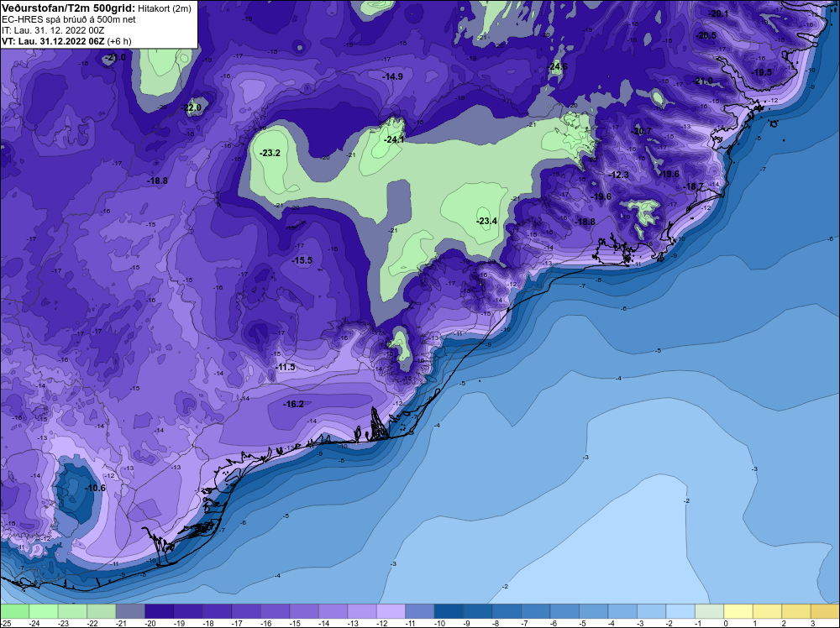840x628 pixels.
Task: Click the -20.1 temperature reading
Action: [718, 14]
